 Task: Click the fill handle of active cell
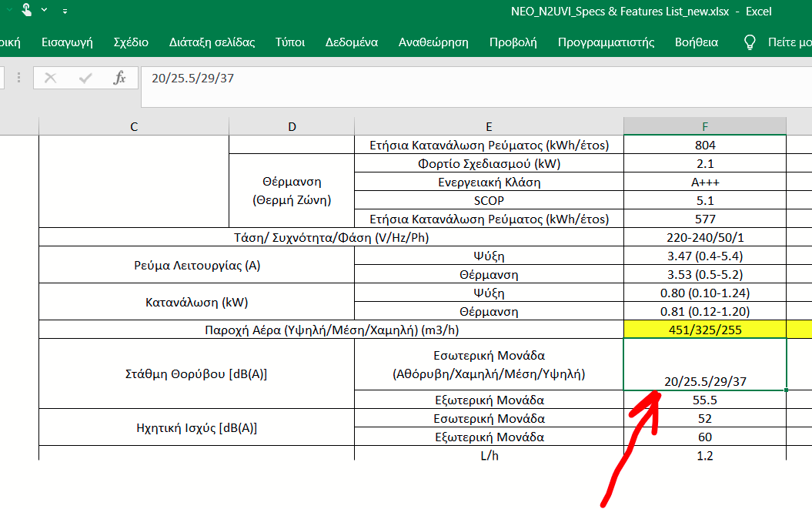[786, 390]
